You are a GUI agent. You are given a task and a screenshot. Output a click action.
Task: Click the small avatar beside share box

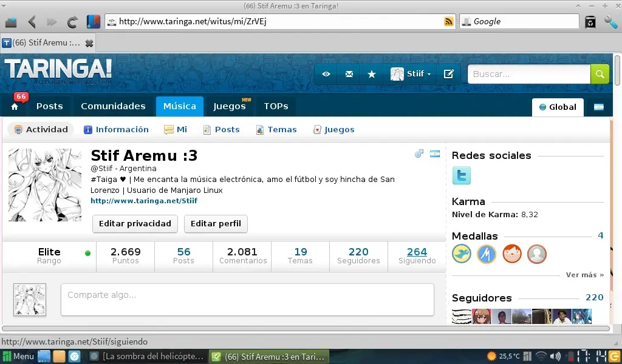click(30, 300)
